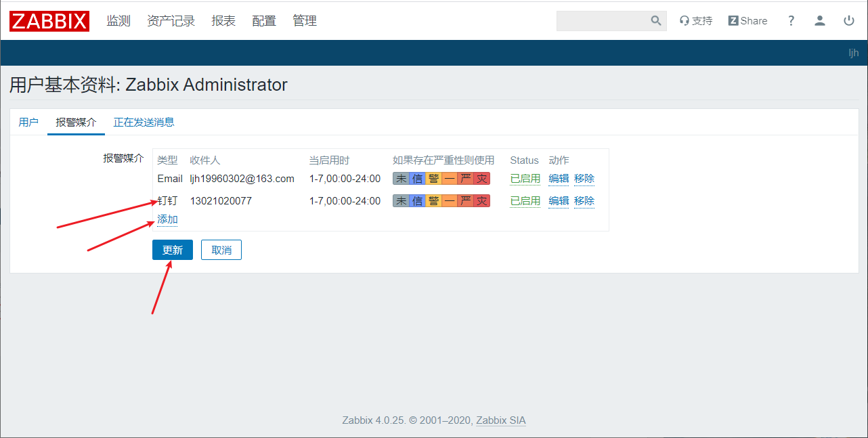Click the red 灾 severity box in 钉钉 row
The width and height of the screenshot is (868, 438).
tap(481, 201)
